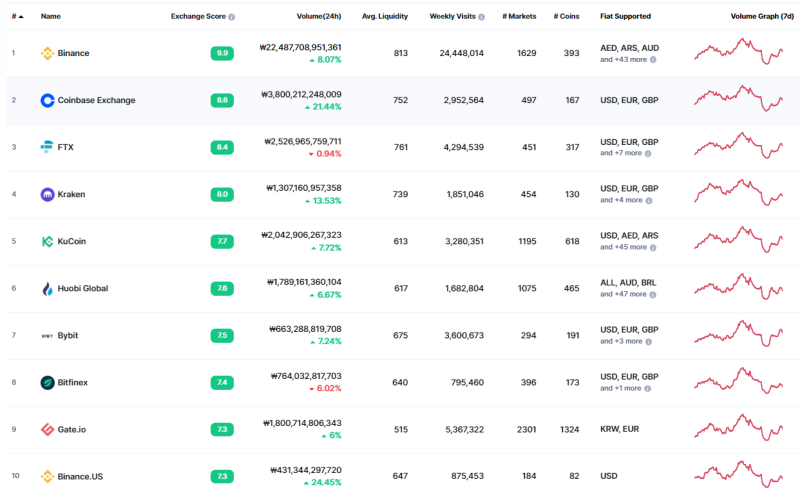
Task: Click the Kraken logo icon
Action: [47, 194]
